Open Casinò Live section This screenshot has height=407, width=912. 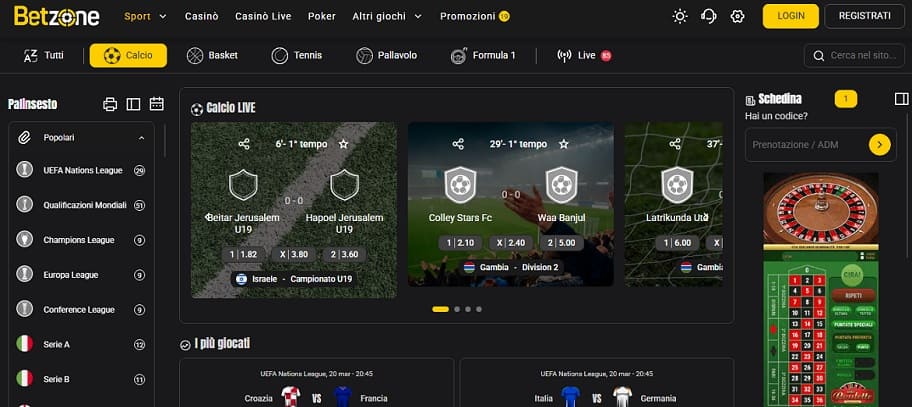click(x=263, y=16)
